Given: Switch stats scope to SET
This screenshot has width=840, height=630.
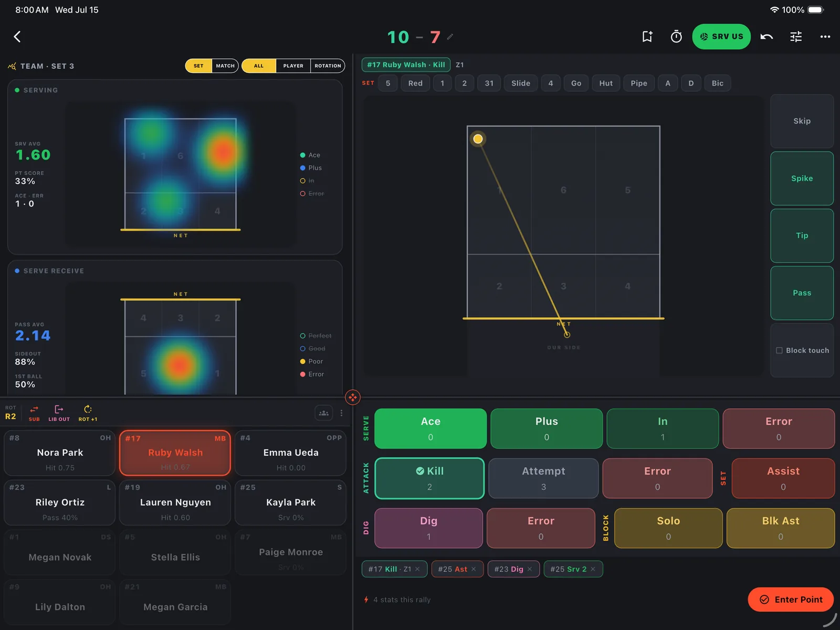Looking at the screenshot, I should tap(198, 66).
